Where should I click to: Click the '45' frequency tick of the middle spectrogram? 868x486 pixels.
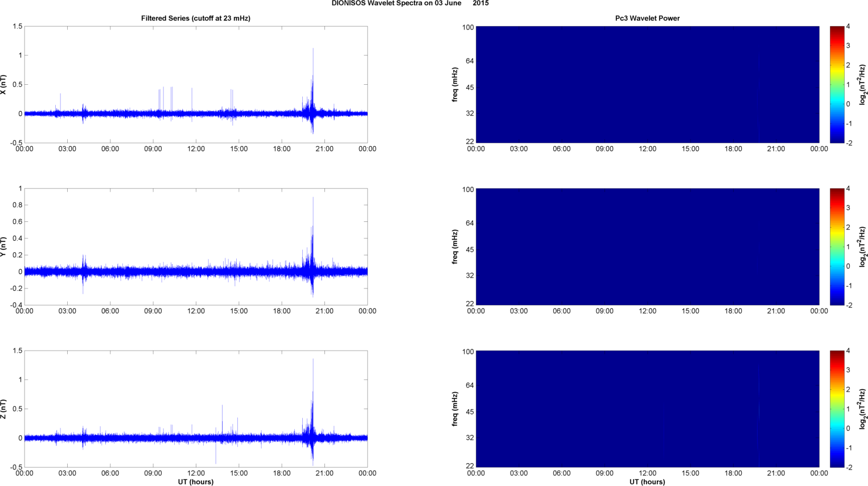470,250
